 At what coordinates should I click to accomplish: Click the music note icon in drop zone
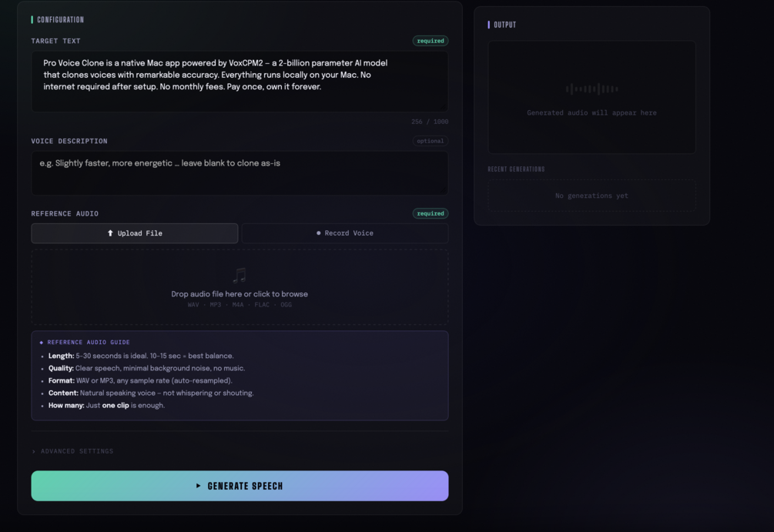click(x=240, y=276)
